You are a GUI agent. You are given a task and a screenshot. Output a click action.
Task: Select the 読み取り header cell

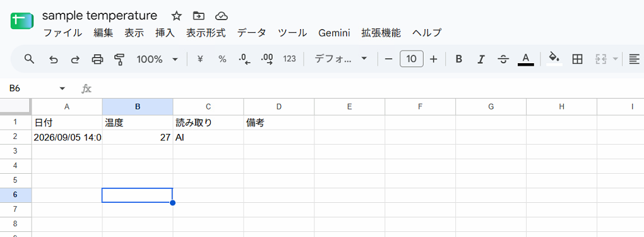(x=208, y=123)
